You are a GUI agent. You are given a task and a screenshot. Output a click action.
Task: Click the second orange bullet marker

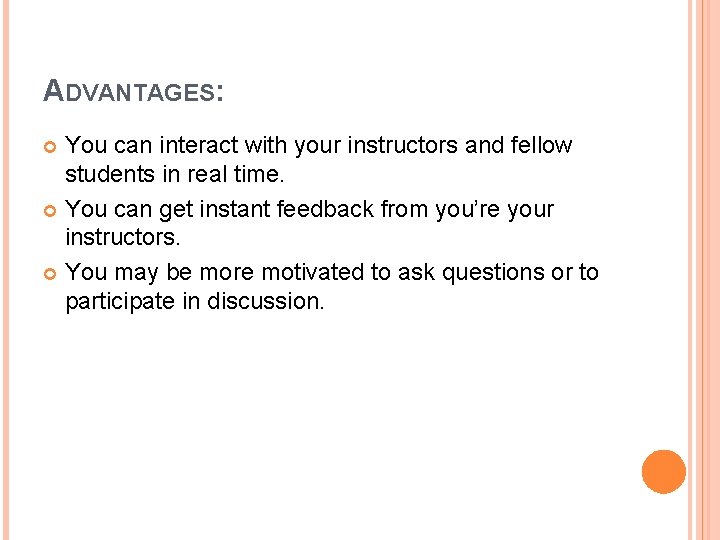50,211
